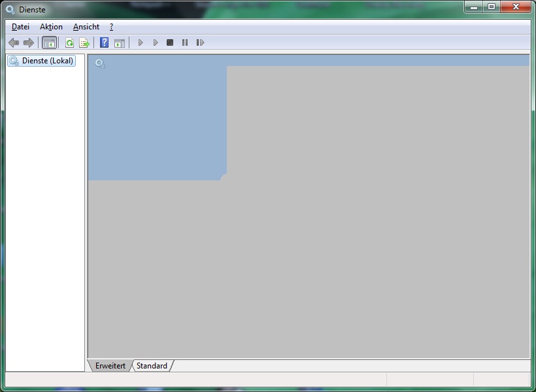Maximize the Dienste window
This screenshot has width=536, height=392.
pyautogui.click(x=492, y=7)
